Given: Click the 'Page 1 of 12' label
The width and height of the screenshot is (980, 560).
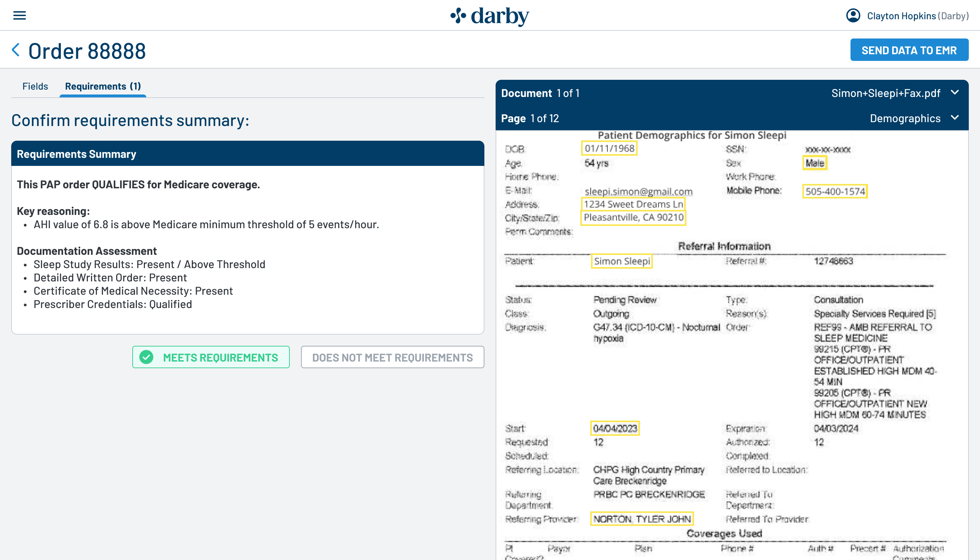Looking at the screenshot, I should [530, 118].
